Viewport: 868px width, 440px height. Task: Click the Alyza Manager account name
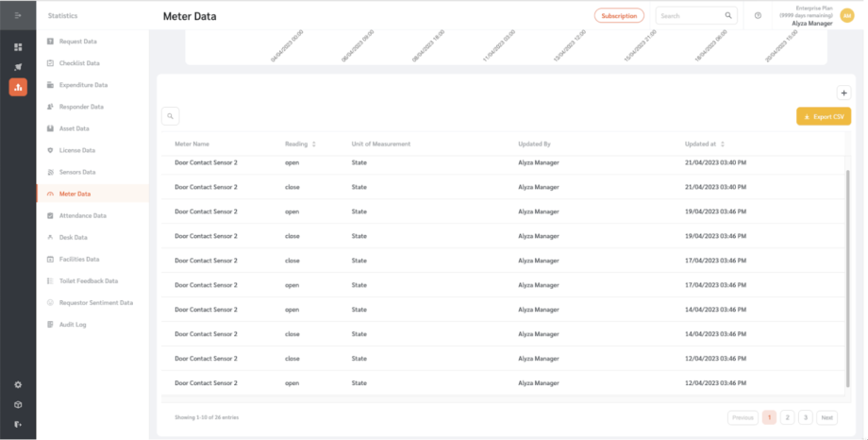pyautogui.click(x=812, y=24)
